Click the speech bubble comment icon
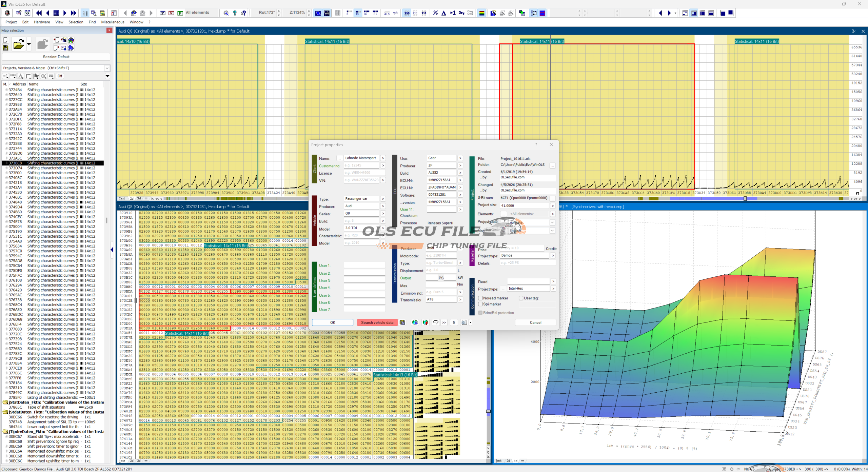 click(436, 322)
